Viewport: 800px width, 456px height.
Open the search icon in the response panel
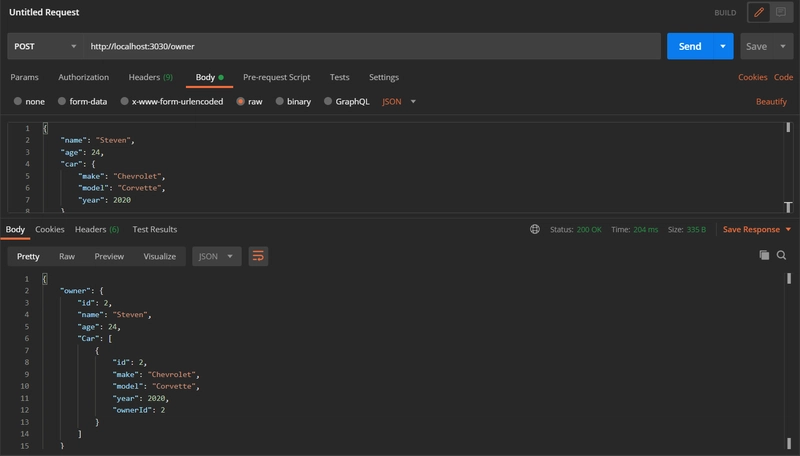coord(781,255)
